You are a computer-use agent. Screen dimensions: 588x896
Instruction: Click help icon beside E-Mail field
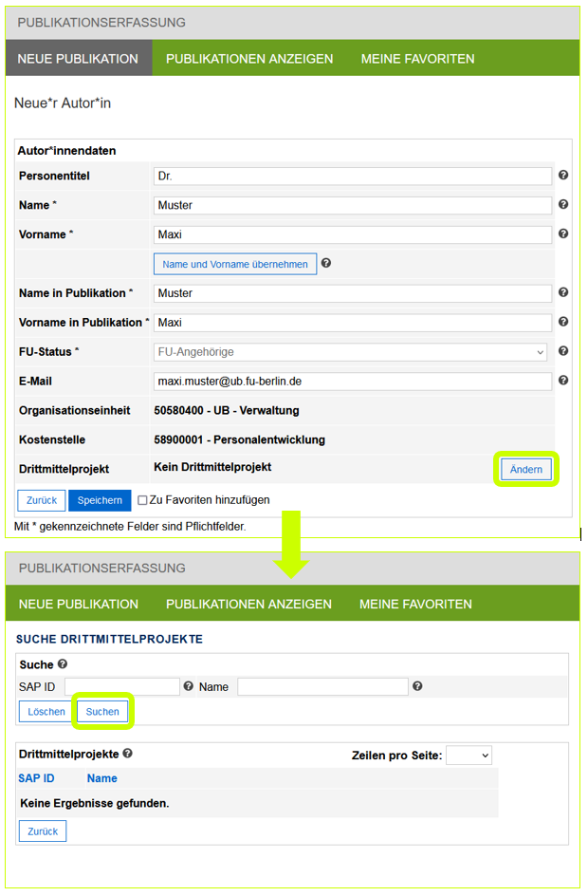click(563, 381)
